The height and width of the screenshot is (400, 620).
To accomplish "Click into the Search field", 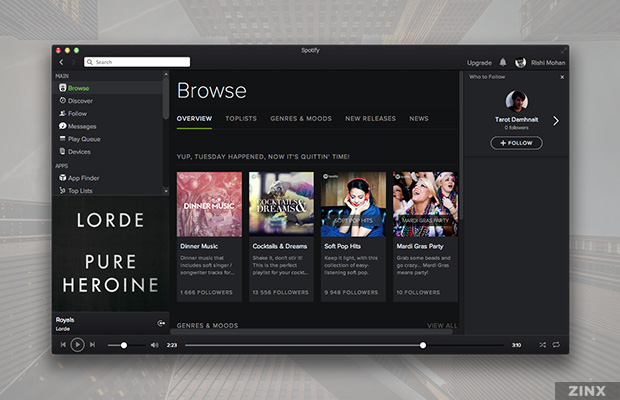I will 137,62.
